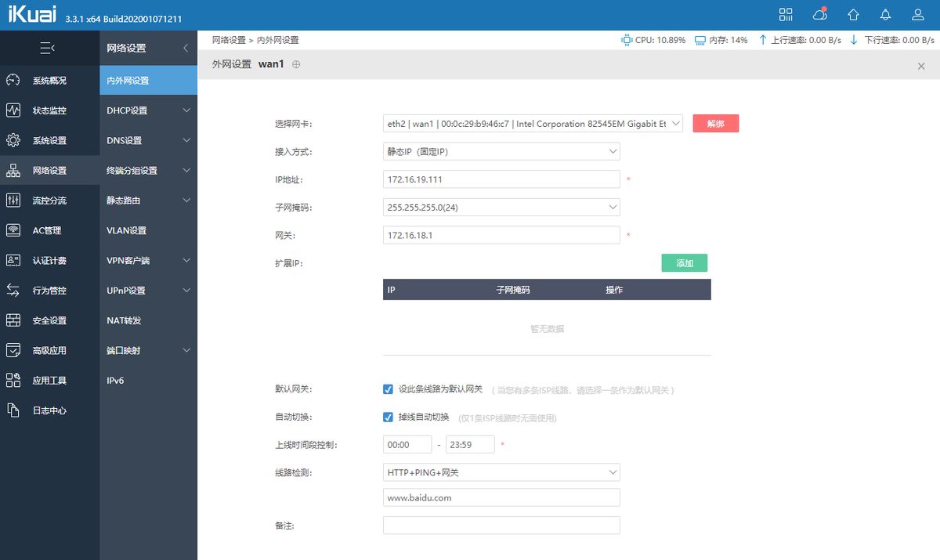Image resolution: width=940 pixels, height=560 pixels.
Task: Click the start time 00:00 field
Action: coord(407,444)
